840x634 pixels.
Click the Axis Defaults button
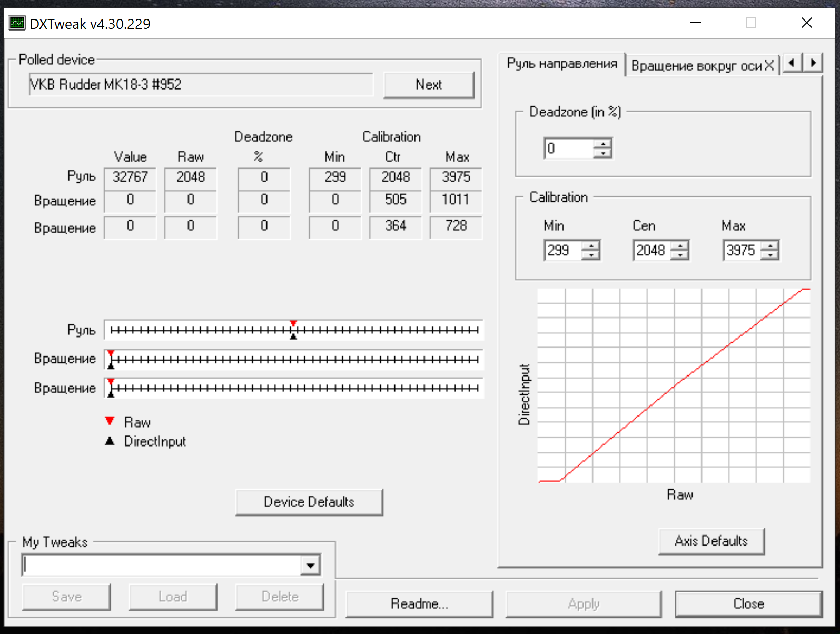click(x=711, y=541)
